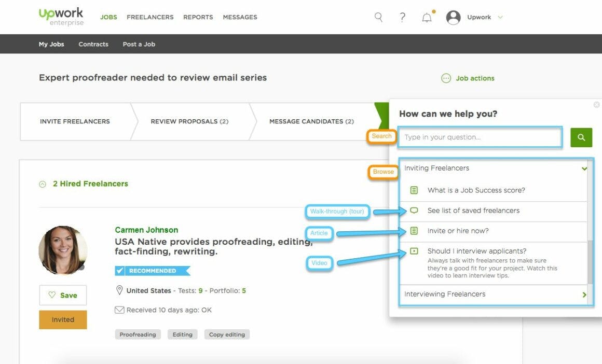Viewport: 602px width, 364px height.
Task: Click the Tests count 9
Action: (x=200, y=291)
